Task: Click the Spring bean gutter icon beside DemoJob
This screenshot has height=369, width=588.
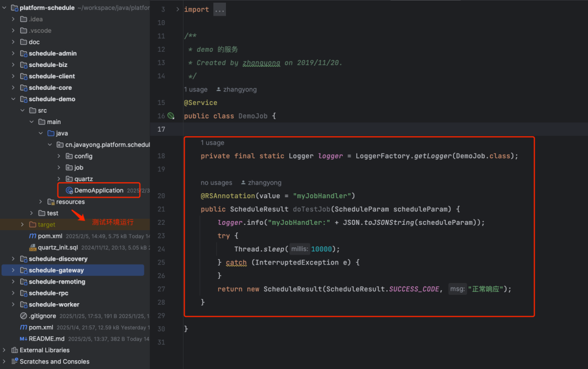Action: 171,116
